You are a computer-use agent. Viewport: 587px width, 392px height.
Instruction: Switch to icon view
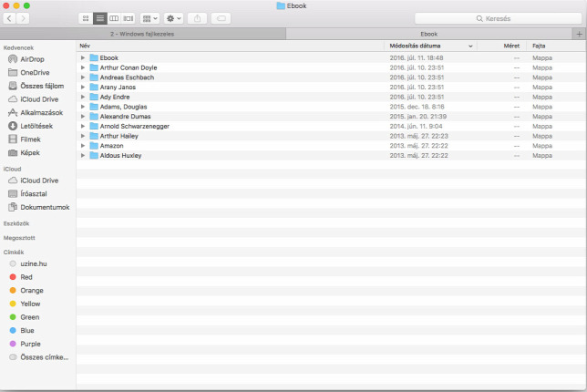[x=86, y=18]
